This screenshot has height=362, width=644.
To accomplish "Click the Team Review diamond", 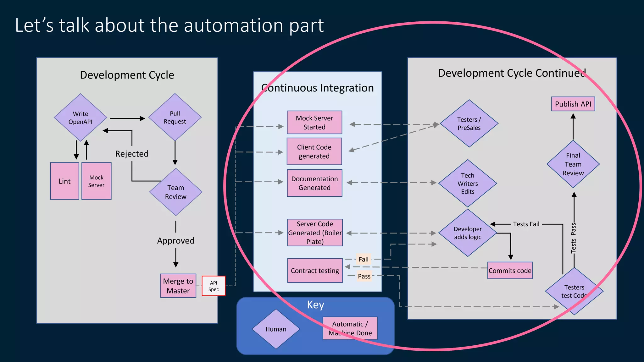I will 175,192.
